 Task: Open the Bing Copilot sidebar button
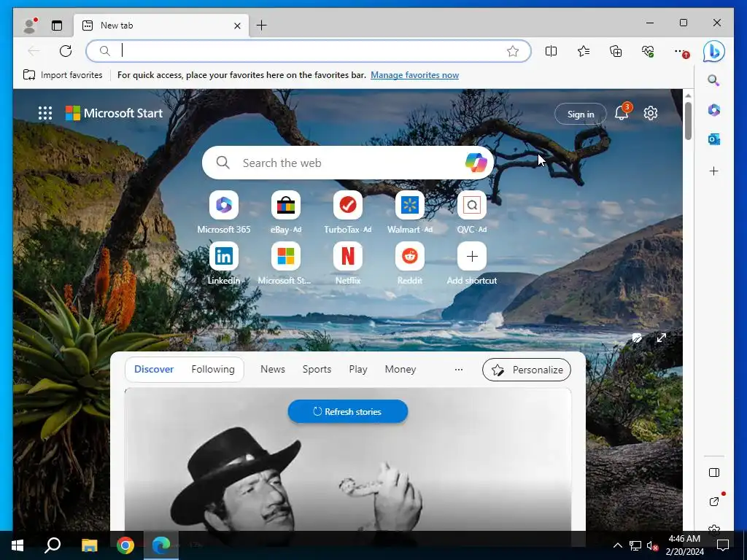tap(713, 51)
